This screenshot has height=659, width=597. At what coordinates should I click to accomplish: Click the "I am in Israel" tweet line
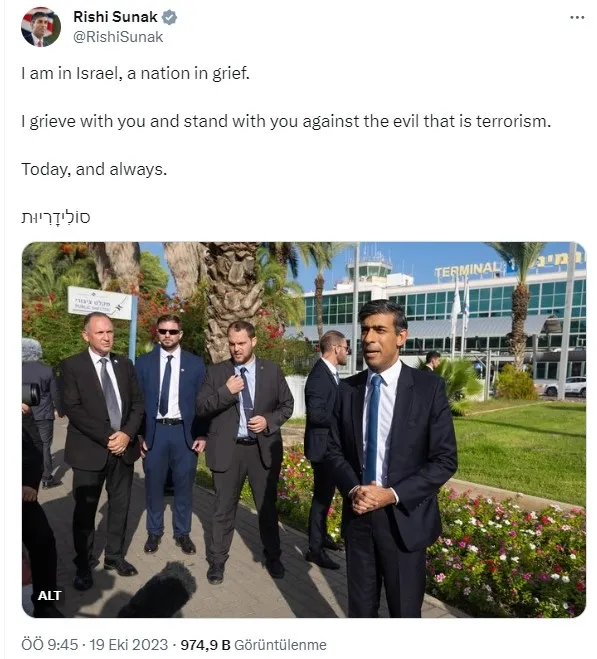pyautogui.click(x=135, y=74)
